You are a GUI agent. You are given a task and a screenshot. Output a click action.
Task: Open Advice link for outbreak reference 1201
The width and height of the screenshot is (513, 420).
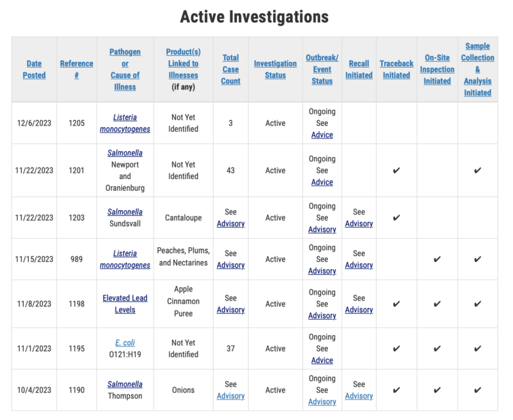pyautogui.click(x=322, y=182)
